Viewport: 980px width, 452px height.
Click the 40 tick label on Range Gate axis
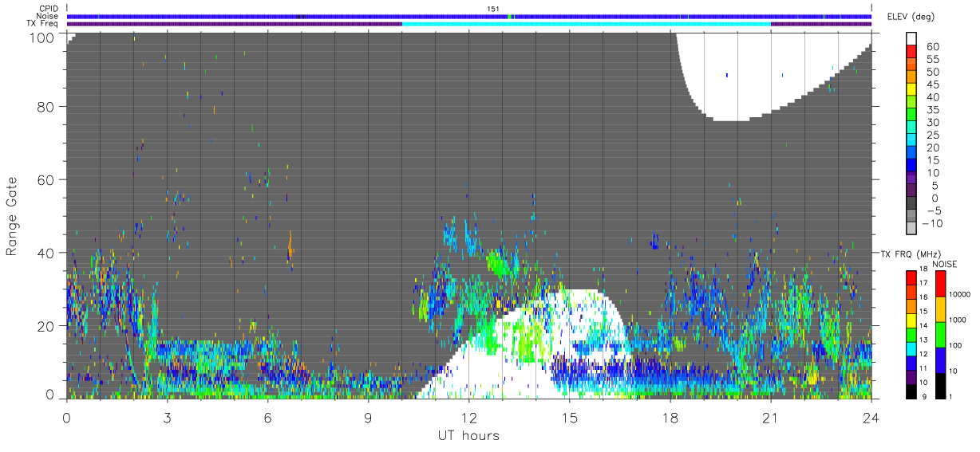46,253
